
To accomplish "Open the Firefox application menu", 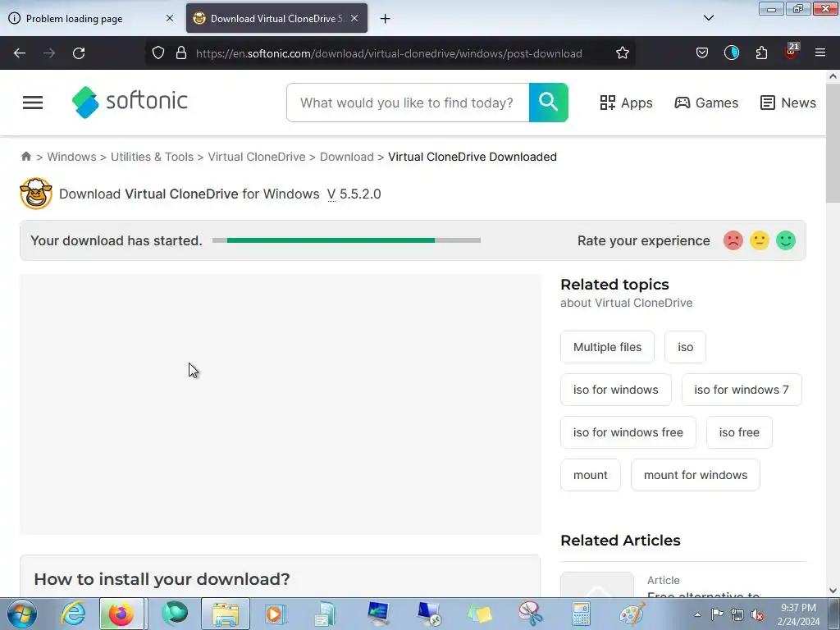I will coord(819,53).
